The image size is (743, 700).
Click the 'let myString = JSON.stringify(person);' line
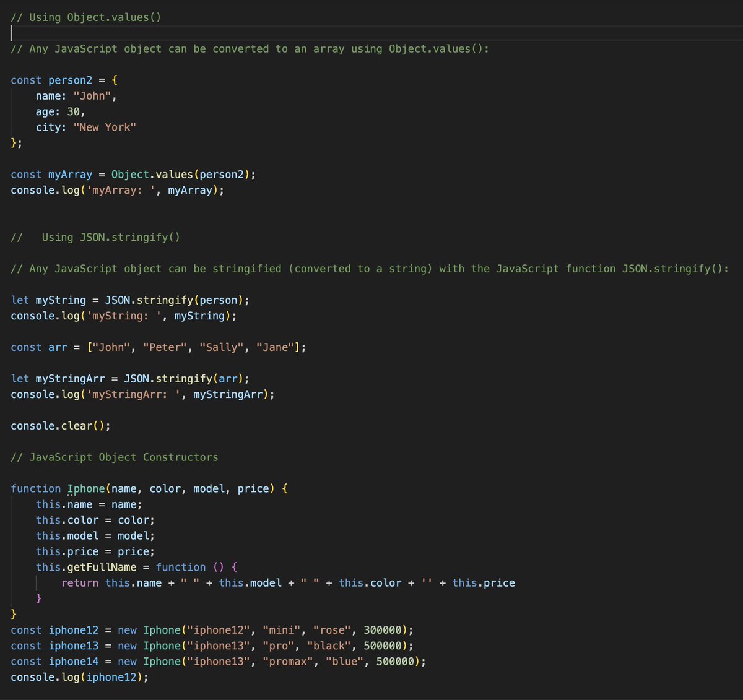[130, 300]
